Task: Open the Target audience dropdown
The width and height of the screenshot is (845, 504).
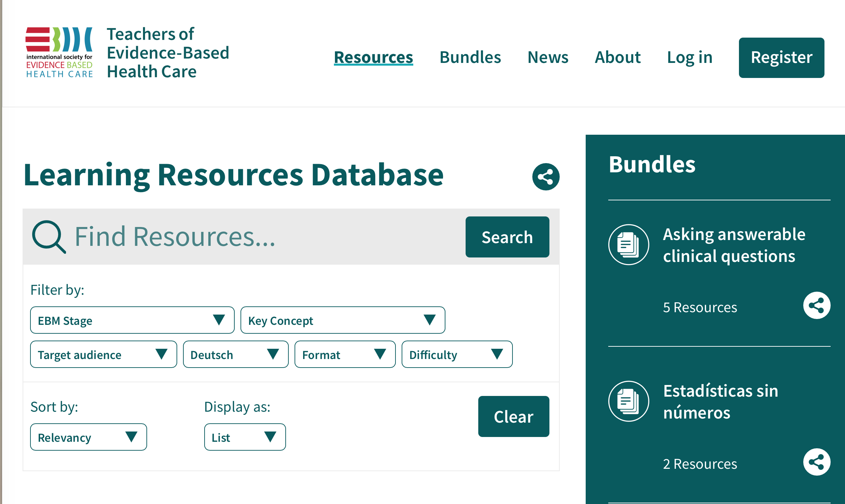Action: pos(103,354)
